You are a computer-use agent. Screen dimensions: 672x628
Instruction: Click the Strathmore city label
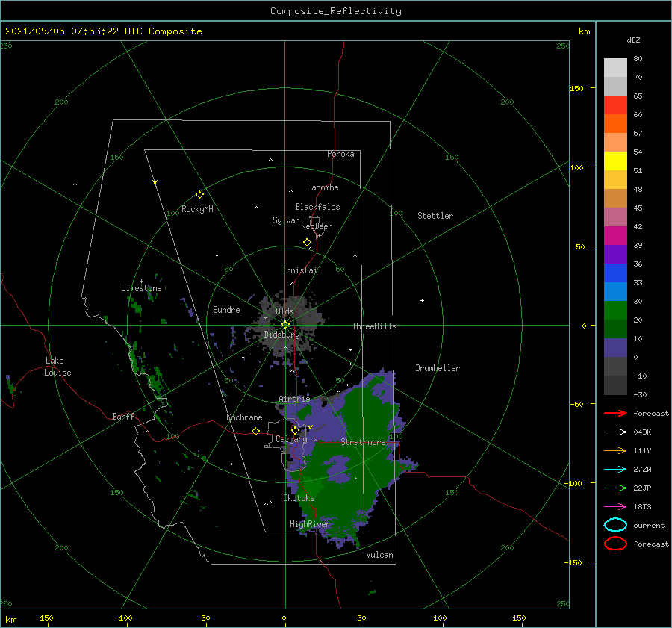[364, 442]
